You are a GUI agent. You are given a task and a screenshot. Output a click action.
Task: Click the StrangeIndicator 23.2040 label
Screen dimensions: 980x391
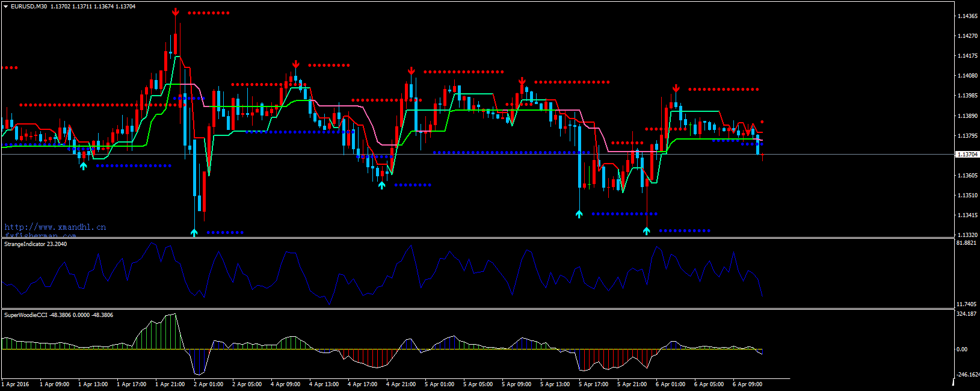pyautogui.click(x=35, y=244)
